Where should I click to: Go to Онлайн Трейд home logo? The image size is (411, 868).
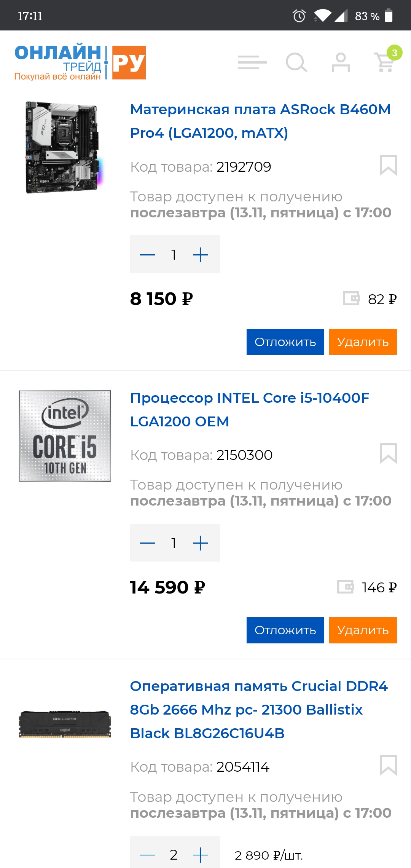(80, 62)
